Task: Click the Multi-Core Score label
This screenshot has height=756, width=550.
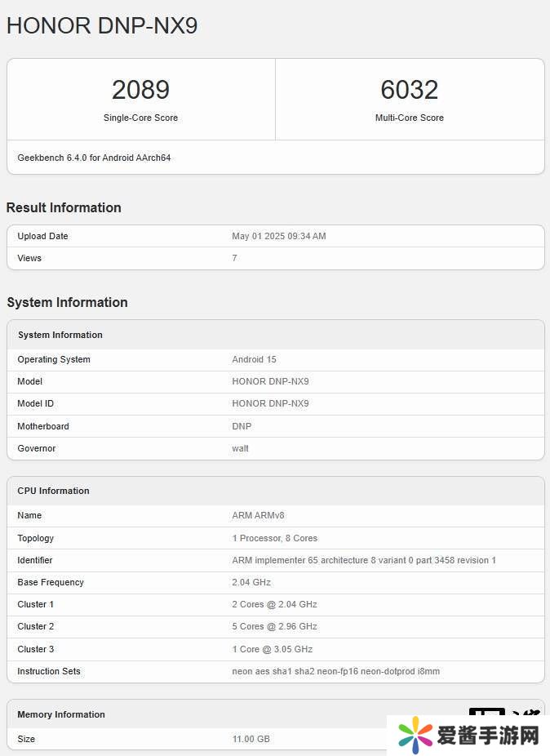Action: coord(410,118)
